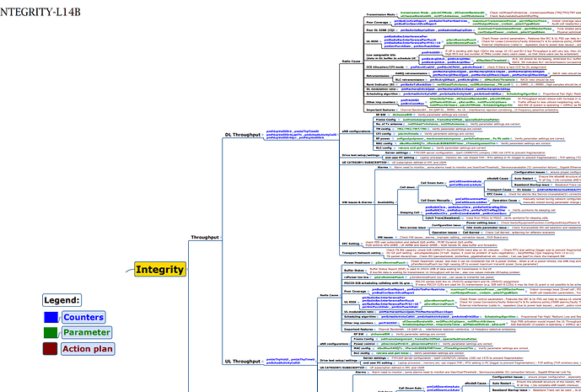Select Important features under DL Radio Cause
Viewport: 581px width, 392px height.
380,110
